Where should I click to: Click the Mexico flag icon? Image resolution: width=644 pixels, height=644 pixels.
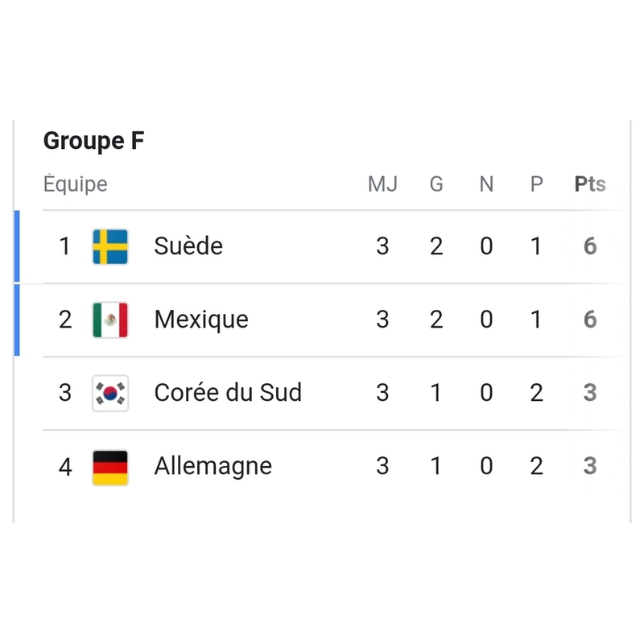coord(110,320)
